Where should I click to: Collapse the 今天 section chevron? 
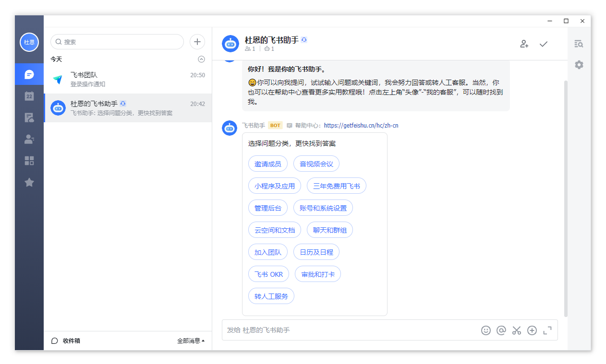(202, 59)
